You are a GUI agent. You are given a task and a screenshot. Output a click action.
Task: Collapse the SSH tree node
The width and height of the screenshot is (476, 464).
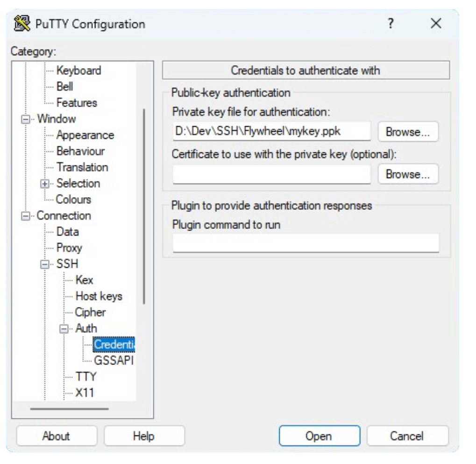click(45, 264)
